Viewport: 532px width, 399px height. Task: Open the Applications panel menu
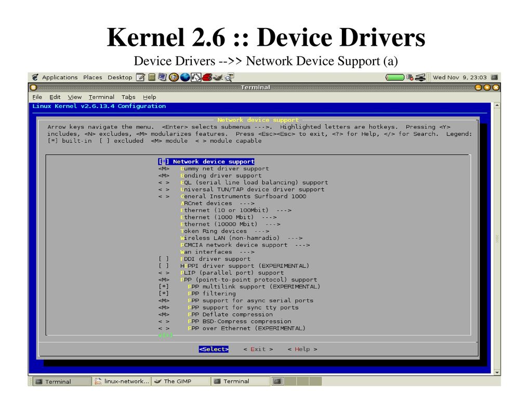(60, 77)
